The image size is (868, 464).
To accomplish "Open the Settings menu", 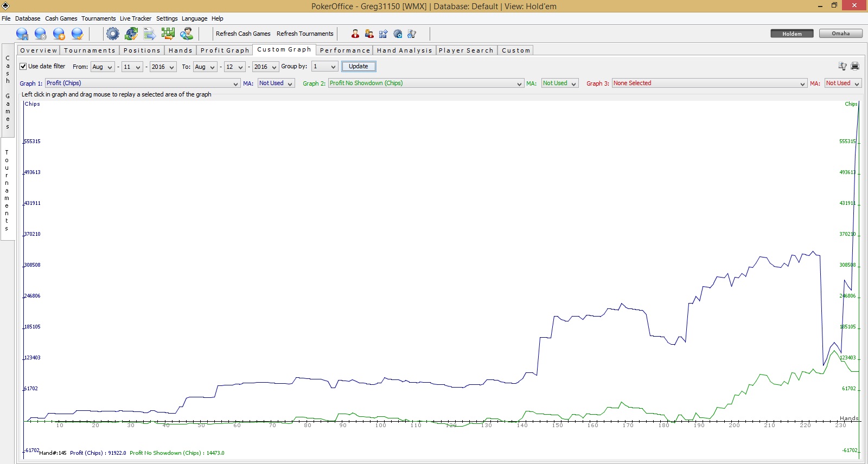I will 167,18.
